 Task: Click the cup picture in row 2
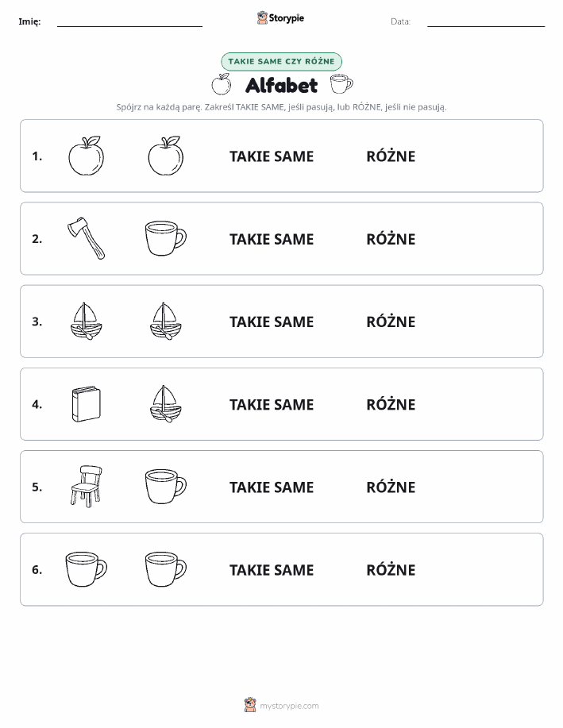(166, 238)
